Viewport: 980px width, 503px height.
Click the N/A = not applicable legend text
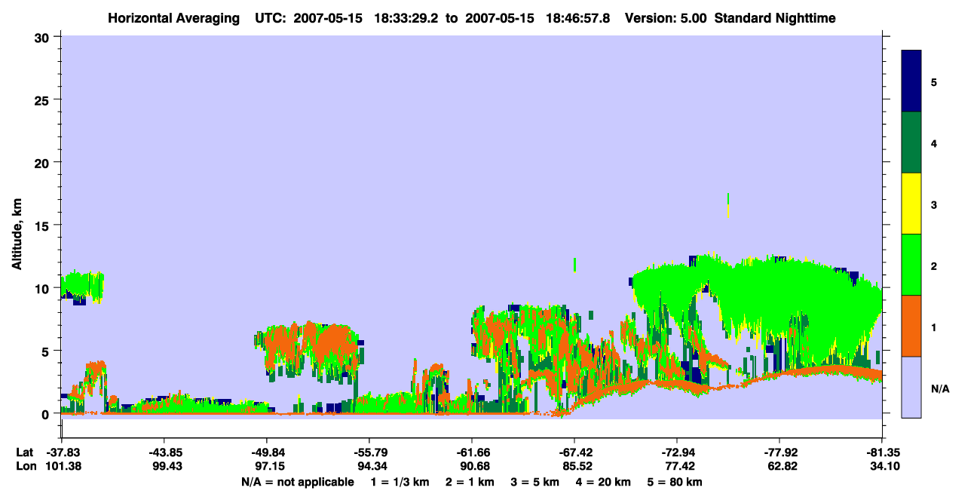point(297,482)
